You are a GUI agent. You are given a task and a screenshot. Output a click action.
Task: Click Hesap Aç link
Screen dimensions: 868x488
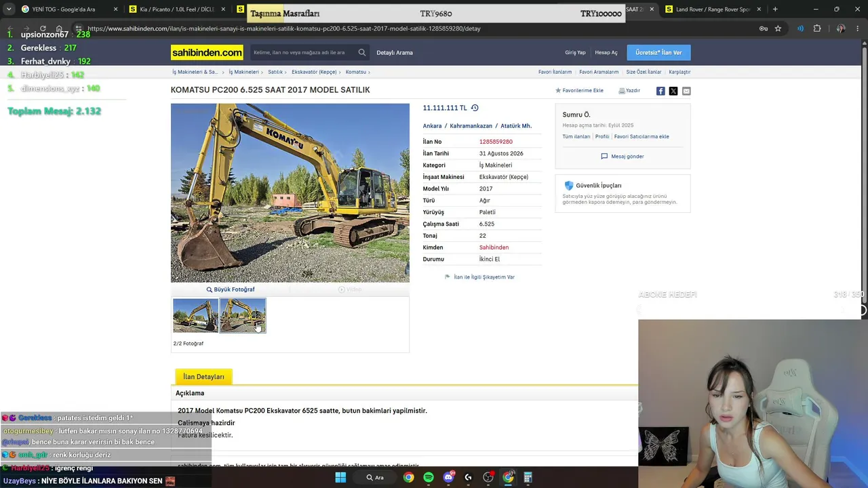606,52
